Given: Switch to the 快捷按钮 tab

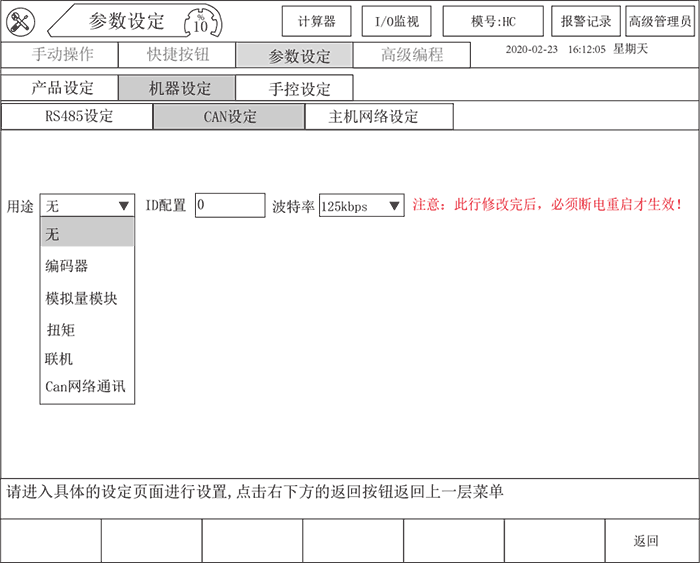Looking at the screenshot, I should 177,56.
